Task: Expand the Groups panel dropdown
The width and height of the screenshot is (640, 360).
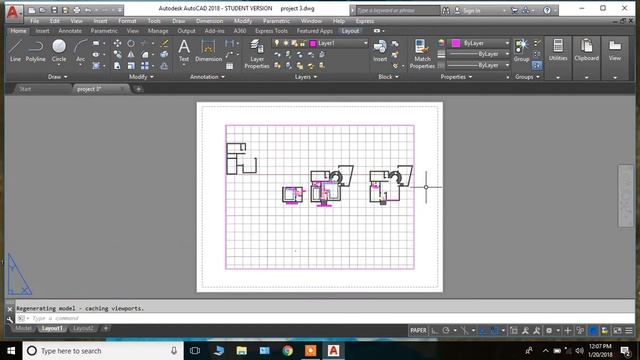Action: [x=527, y=77]
